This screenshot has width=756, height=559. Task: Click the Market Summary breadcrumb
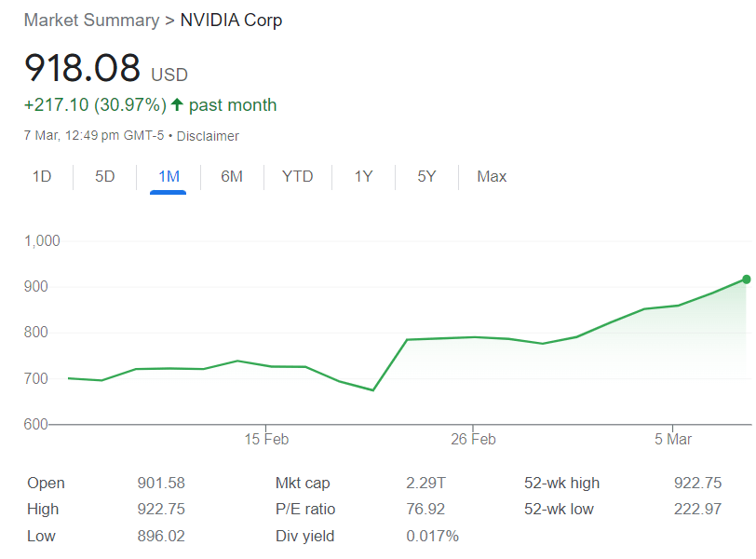pos(88,20)
